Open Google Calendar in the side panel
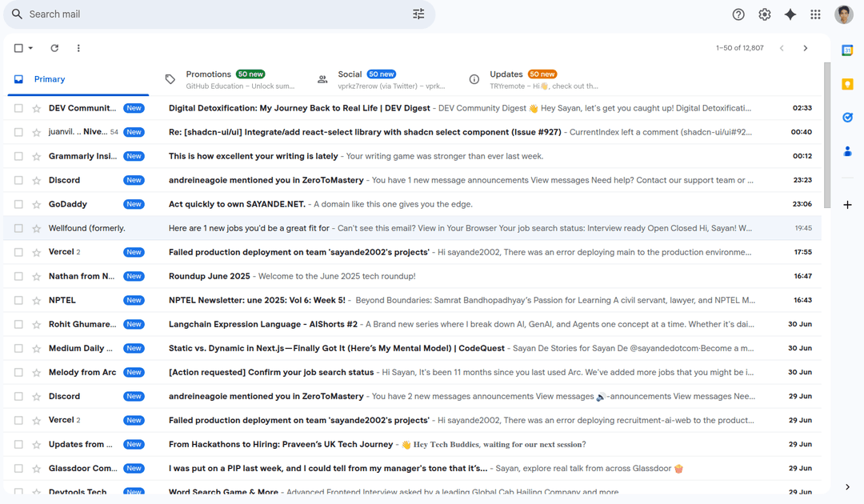864x504 pixels. 847,50
